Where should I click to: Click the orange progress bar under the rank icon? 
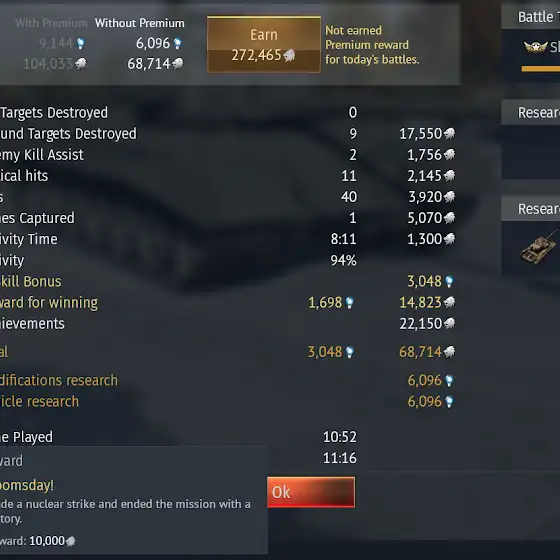click(541, 69)
